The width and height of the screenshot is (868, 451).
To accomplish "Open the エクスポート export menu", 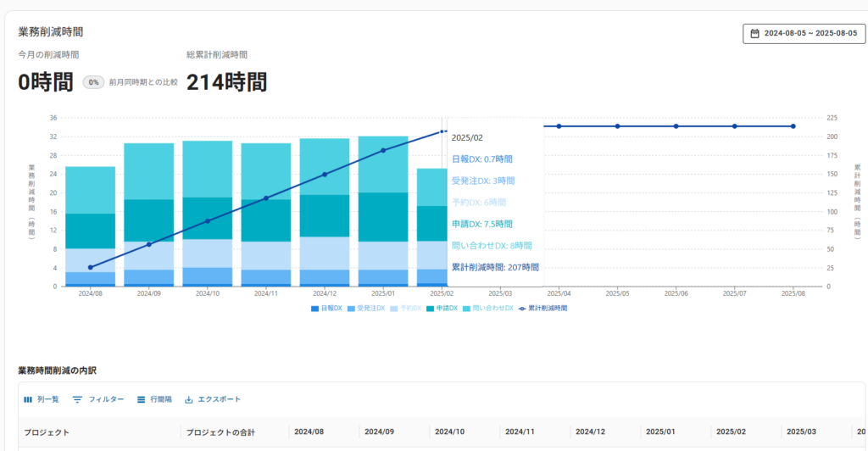I will click(213, 399).
